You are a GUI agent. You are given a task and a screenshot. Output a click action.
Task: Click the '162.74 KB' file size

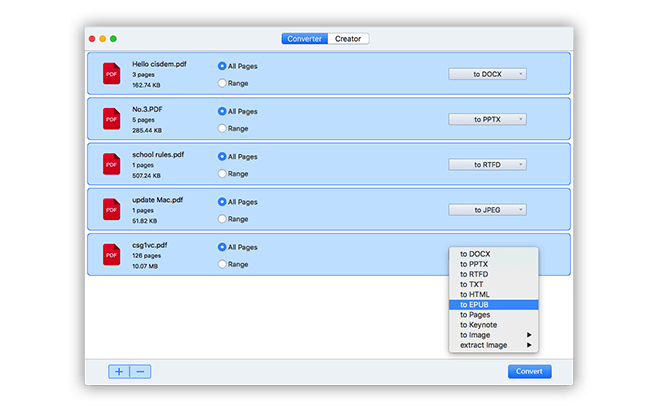pos(146,85)
